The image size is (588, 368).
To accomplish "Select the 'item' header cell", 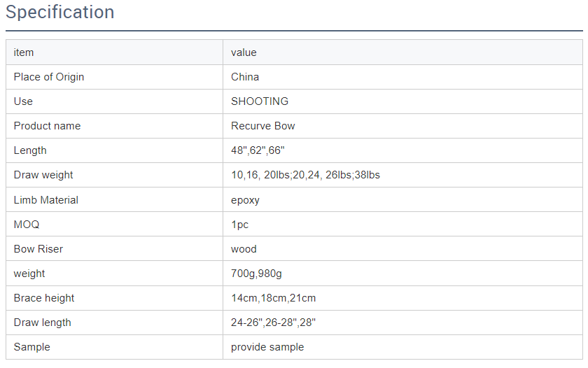I will [x=24, y=52].
